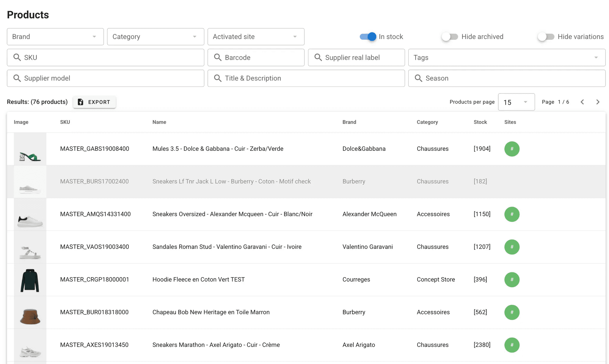Focus the Season search field

point(507,78)
